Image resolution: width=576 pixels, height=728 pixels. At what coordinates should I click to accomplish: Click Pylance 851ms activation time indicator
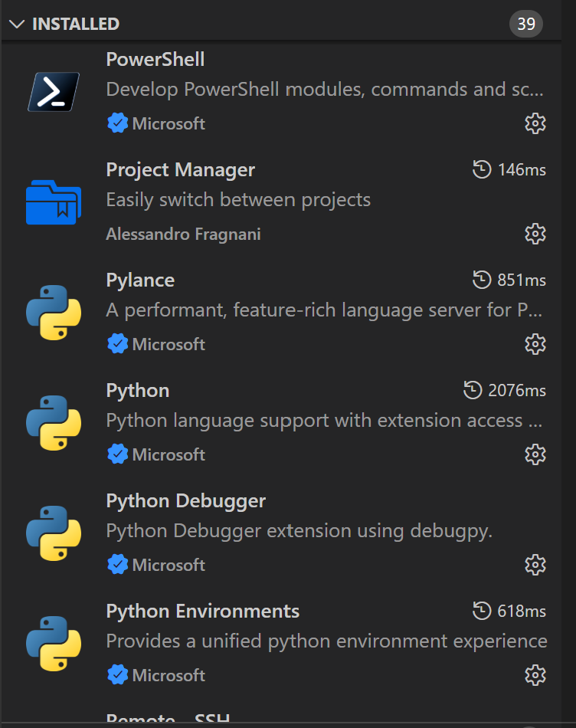509,280
